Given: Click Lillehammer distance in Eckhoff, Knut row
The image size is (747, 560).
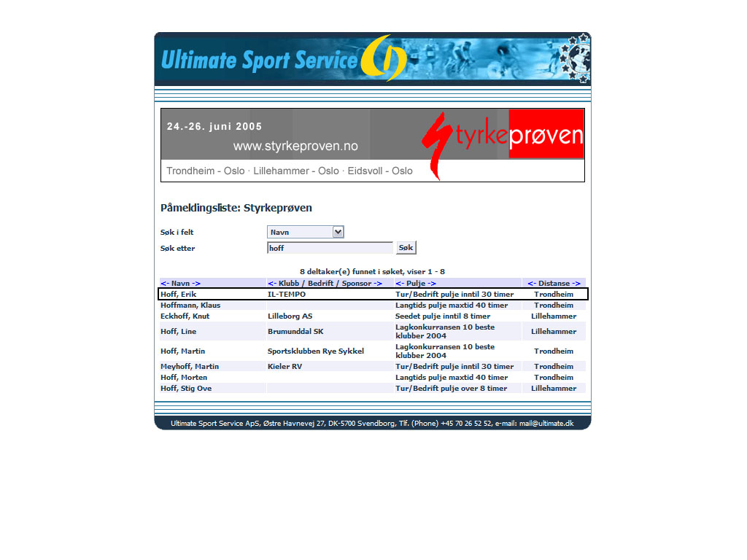Looking at the screenshot, I should coord(554,316).
